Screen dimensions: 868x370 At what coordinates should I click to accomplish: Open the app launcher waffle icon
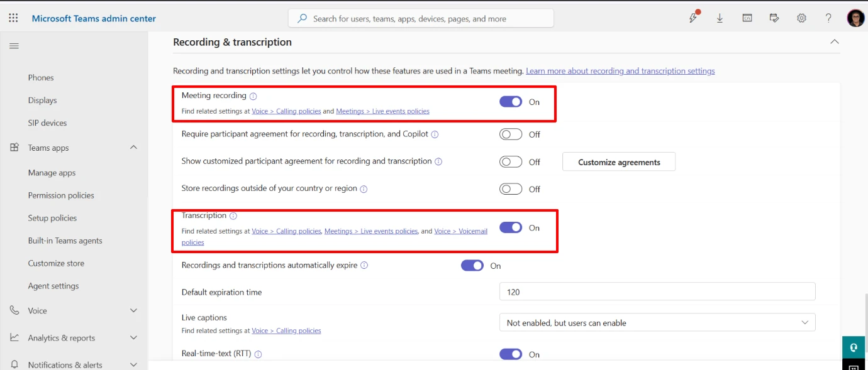coord(13,18)
